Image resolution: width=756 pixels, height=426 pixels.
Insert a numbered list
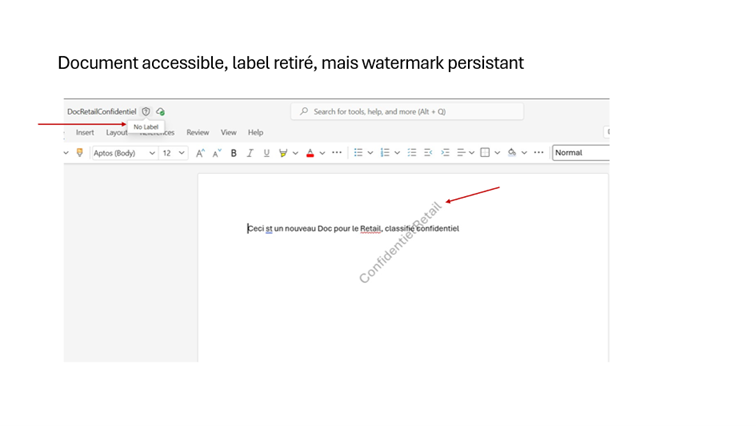pos(385,153)
